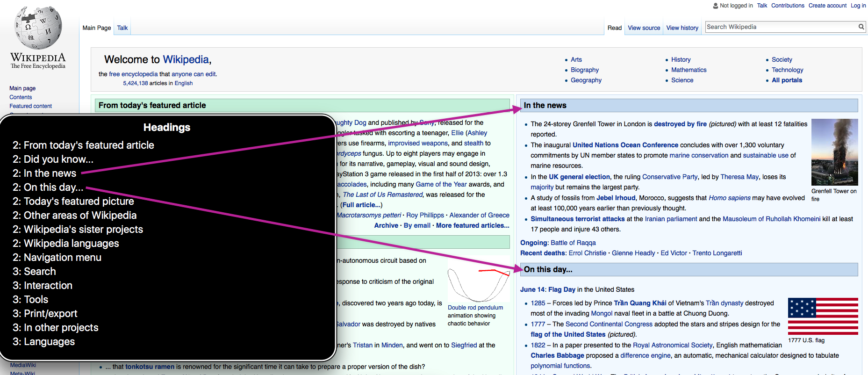Open the View source tab
This screenshot has width=868, height=375.
tap(644, 28)
